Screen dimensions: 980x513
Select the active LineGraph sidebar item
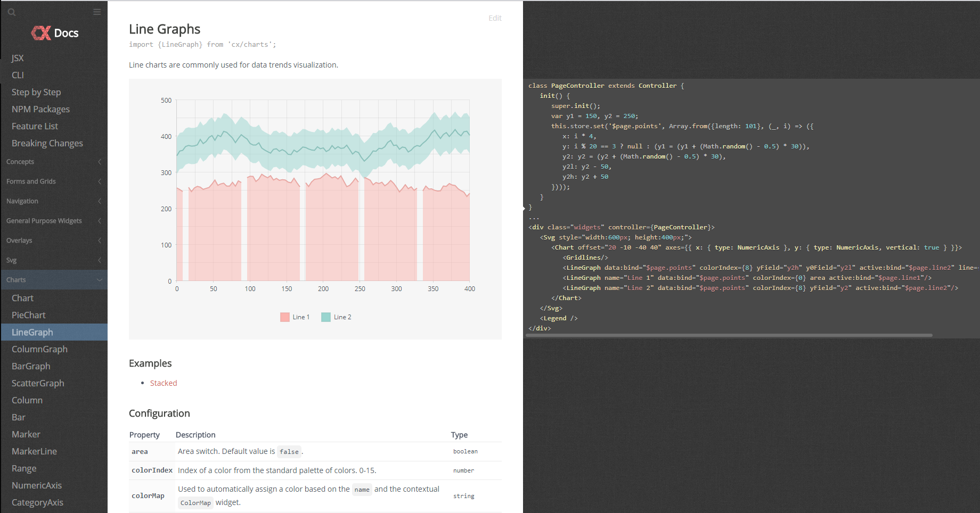click(54, 332)
